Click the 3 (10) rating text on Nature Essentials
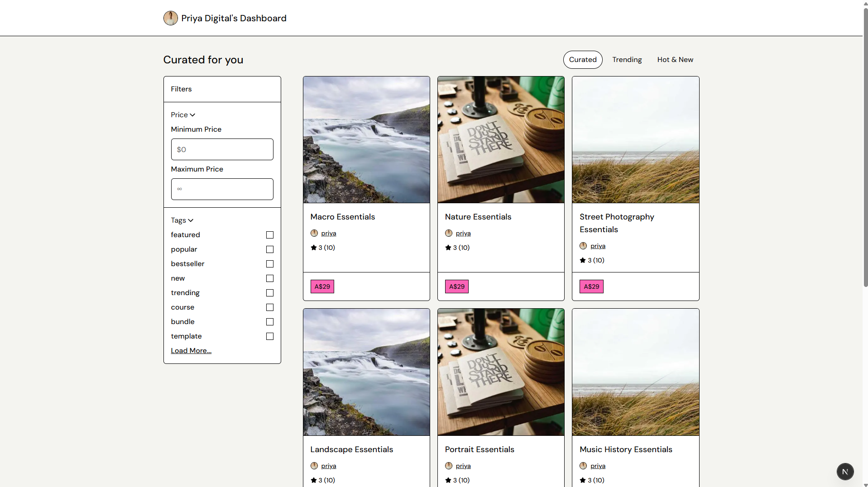 point(461,248)
